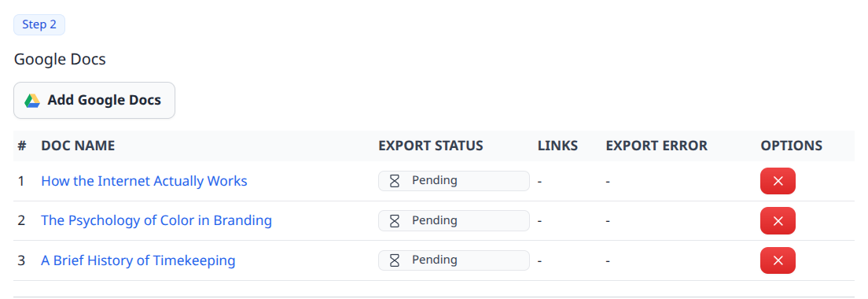Image resolution: width=868 pixels, height=299 pixels.
Task: Click hourglass icon in first row
Action: pos(395,181)
